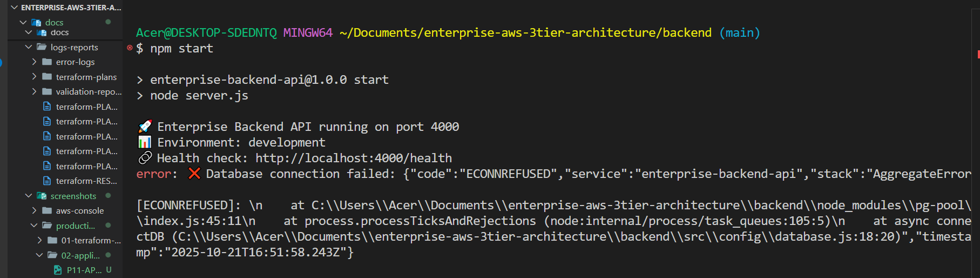Collapse the green docs folder chevron

23,22
